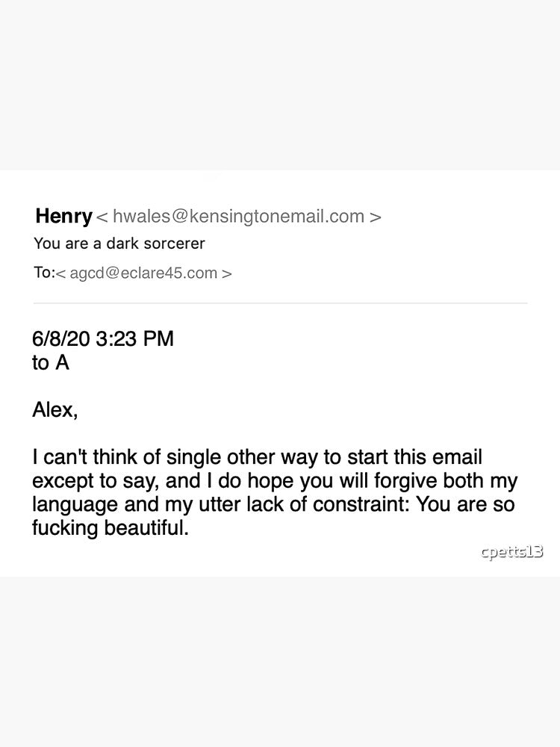This screenshot has width=560, height=747.
Task: Click the cpetts13 watermark
Action: pyautogui.click(x=511, y=552)
